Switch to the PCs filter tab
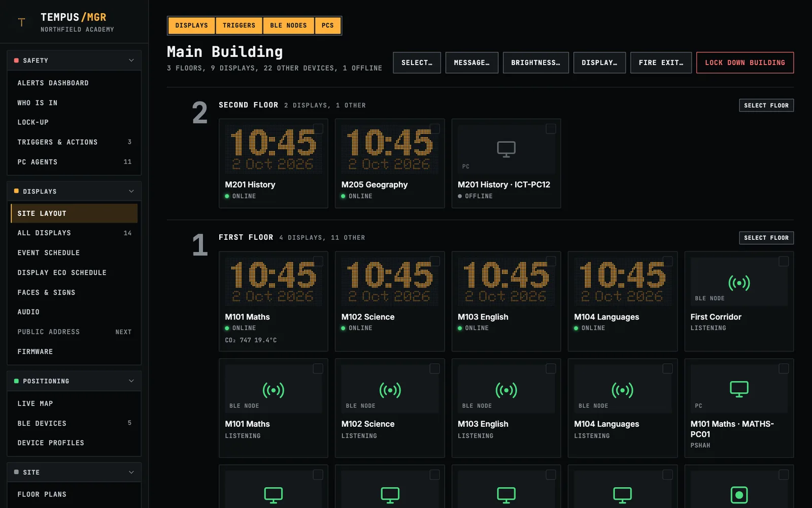Viewport: 812px width, 508px height. pos(328,25)
